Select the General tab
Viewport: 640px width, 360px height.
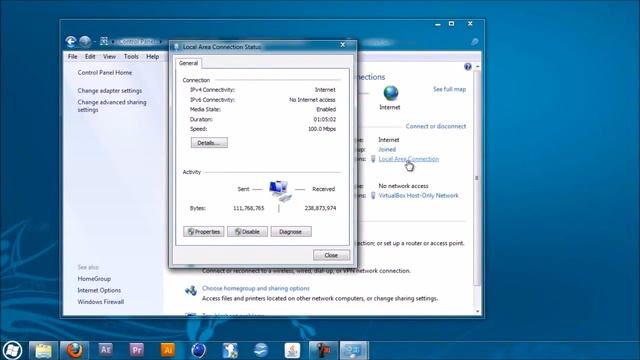[188, 63]
